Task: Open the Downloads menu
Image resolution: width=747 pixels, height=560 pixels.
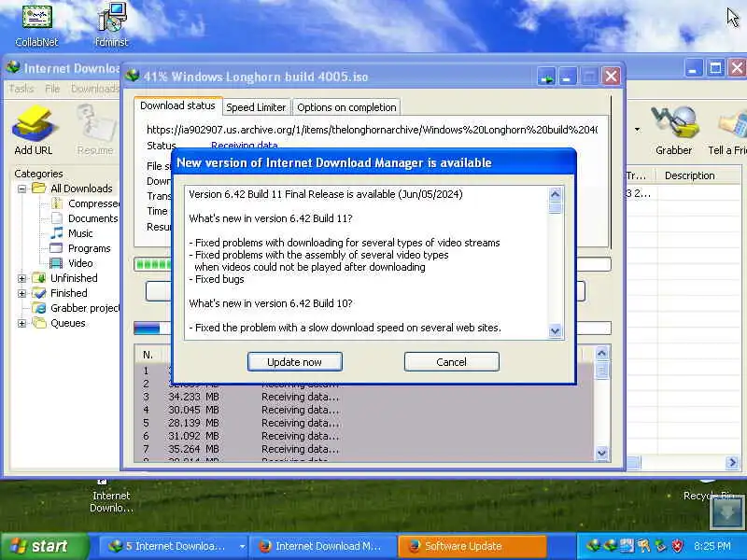Action: (95, 89)
